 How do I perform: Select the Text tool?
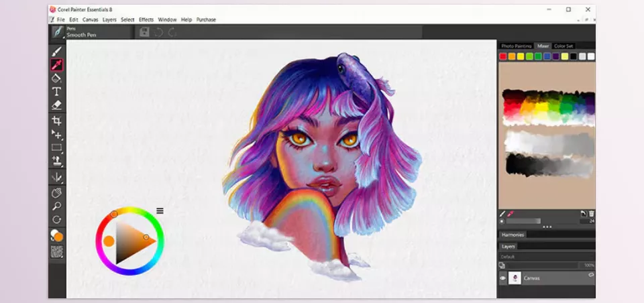tap(56, 92)
